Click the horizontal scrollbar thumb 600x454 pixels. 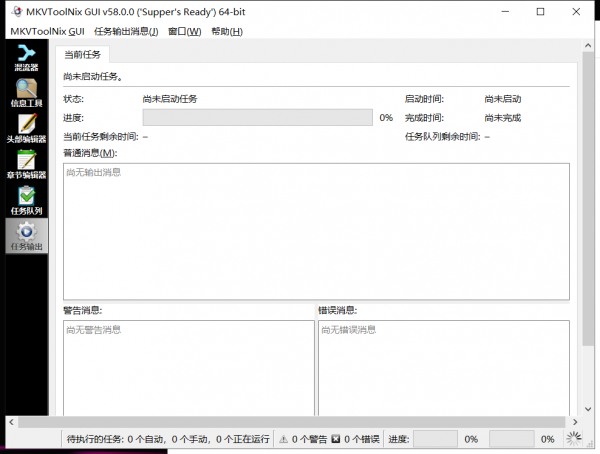coord(292,422)
